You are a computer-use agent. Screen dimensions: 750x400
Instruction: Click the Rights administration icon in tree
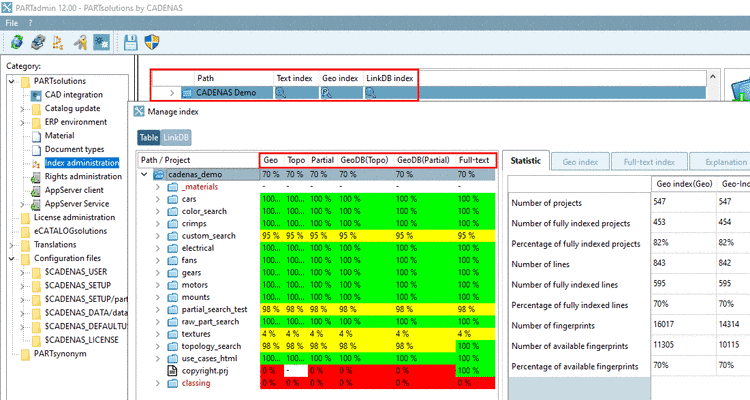click(36, 177)
